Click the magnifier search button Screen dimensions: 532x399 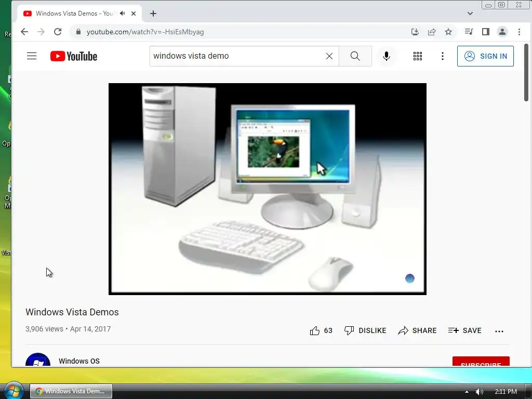(x=355, y=56)
